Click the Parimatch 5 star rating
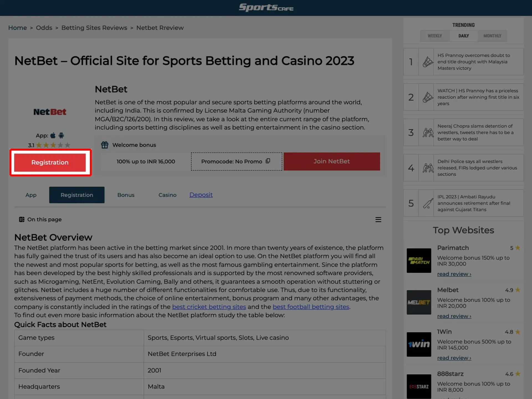This screenshot has width=532, height=399. point(515,248)
